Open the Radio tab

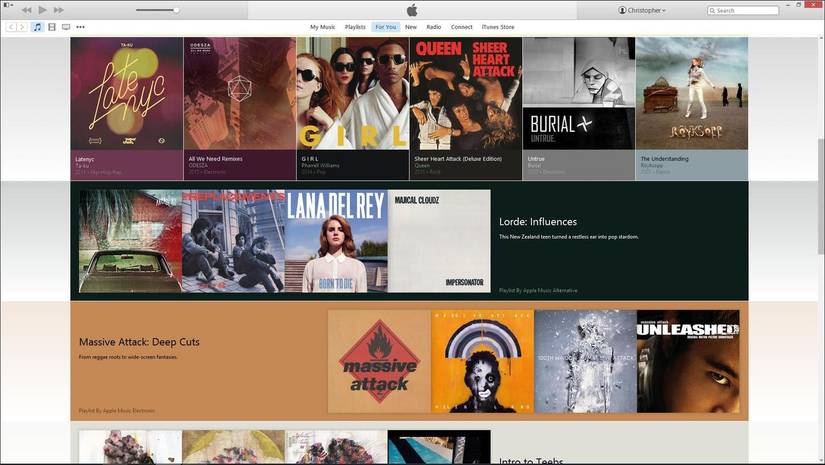[434, 27]
